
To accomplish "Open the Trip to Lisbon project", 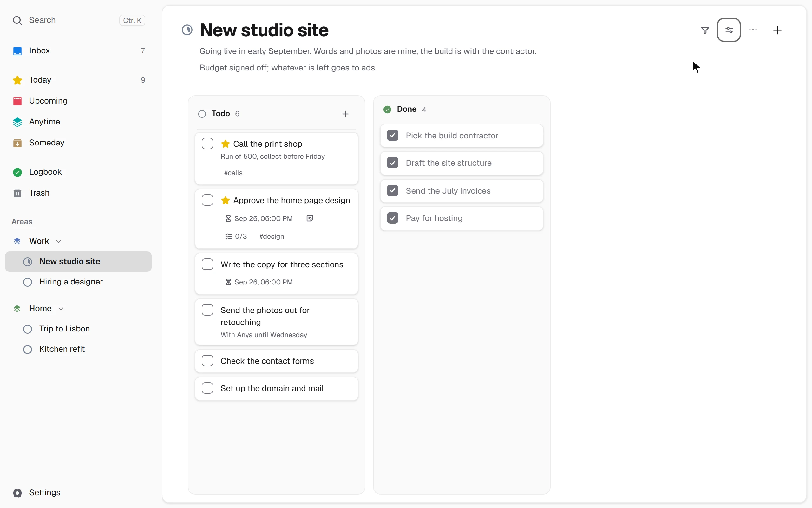I will pos(78,329).
